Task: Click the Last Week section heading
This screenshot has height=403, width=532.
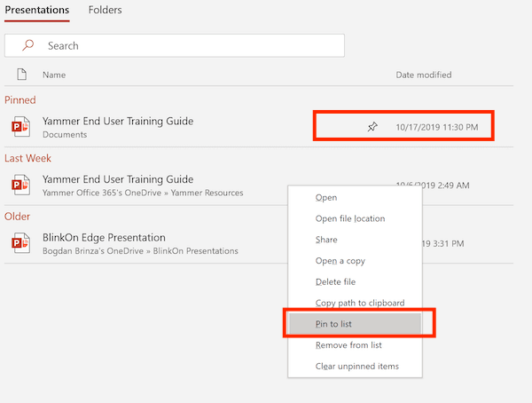Action: pyautogui.click(x=27, y=158)
